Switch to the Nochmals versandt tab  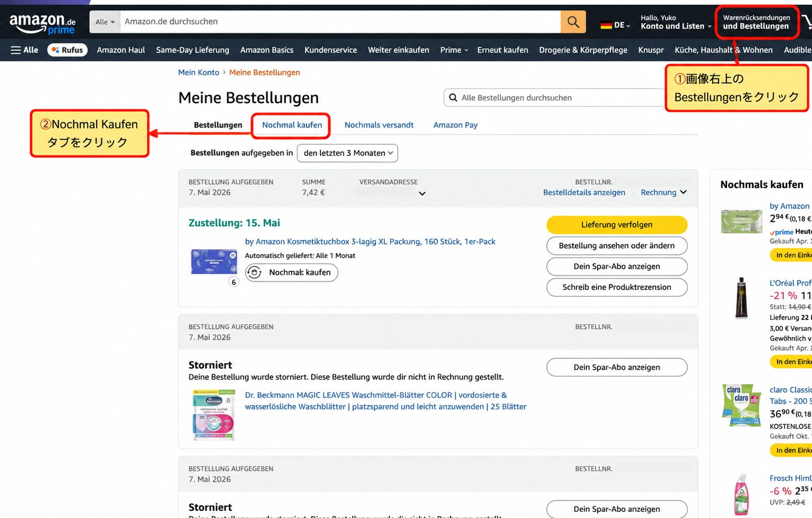coord(379,125)
